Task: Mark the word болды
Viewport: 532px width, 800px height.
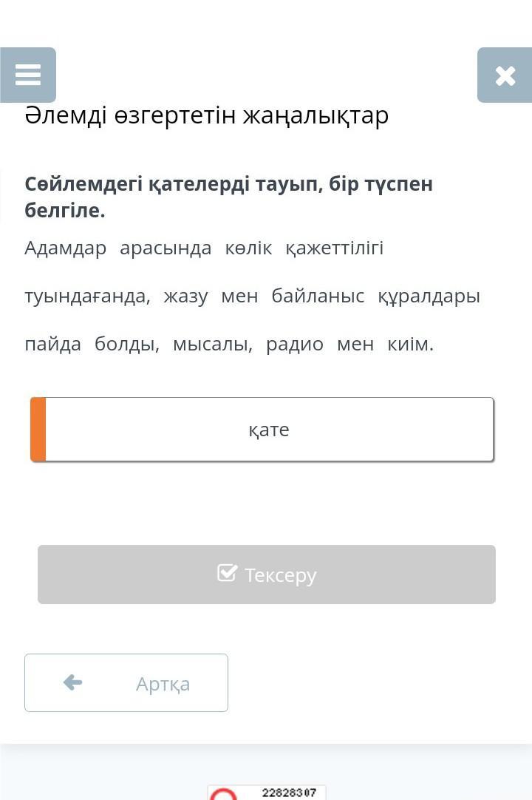Action: point(126,345)
